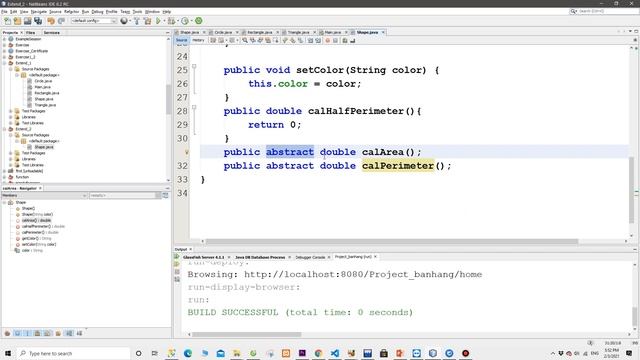The width and height of the screenshot is (640, 360).
Task: Select Circle.java in Projects tree
Action: point(43,81)
